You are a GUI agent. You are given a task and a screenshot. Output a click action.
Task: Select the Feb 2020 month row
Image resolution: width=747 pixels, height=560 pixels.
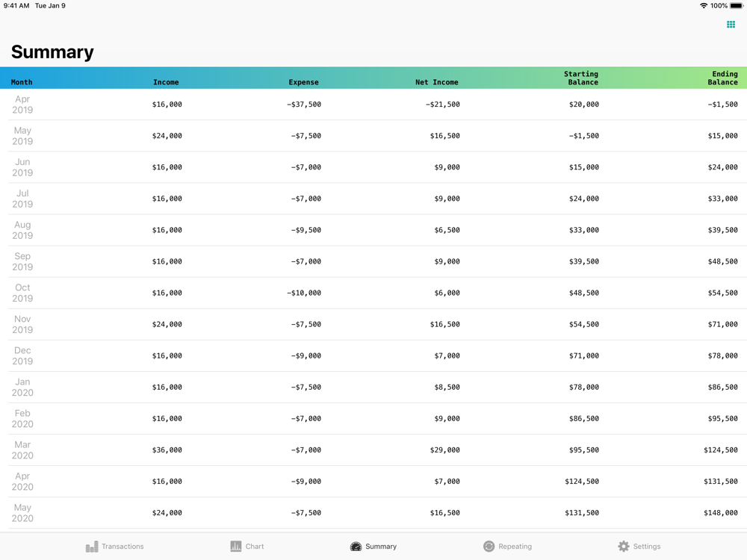(x=373, y=419)
